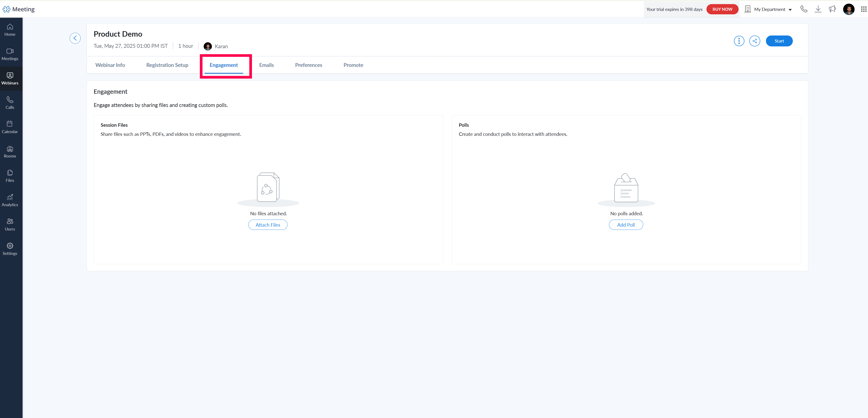868x418 pixels.
Task: Open the Calendar sidebar item
Action: click(10, 127)
